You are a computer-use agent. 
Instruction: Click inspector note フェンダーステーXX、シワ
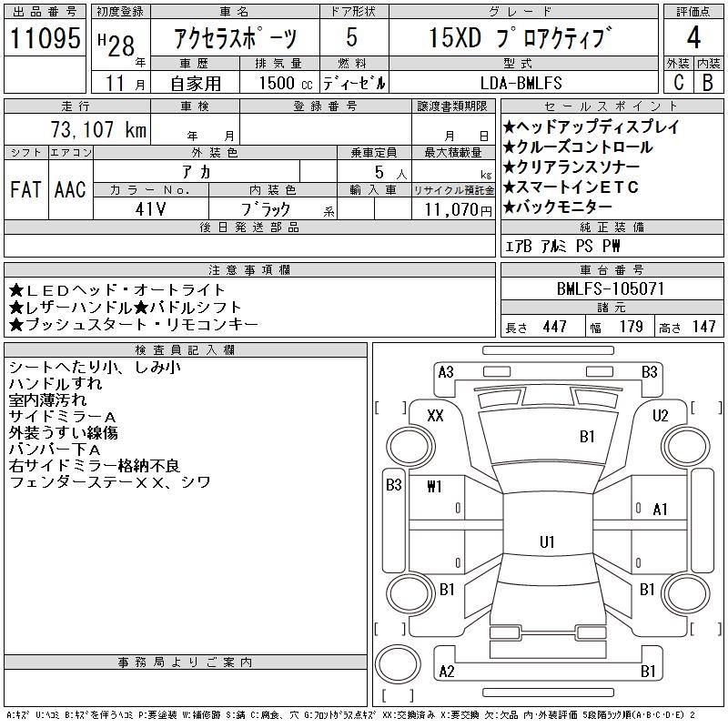click(109, 482)
